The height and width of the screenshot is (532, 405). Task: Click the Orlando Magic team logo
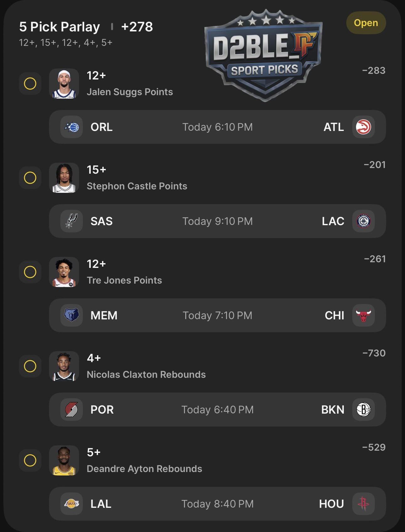click(x=72, y=127)
